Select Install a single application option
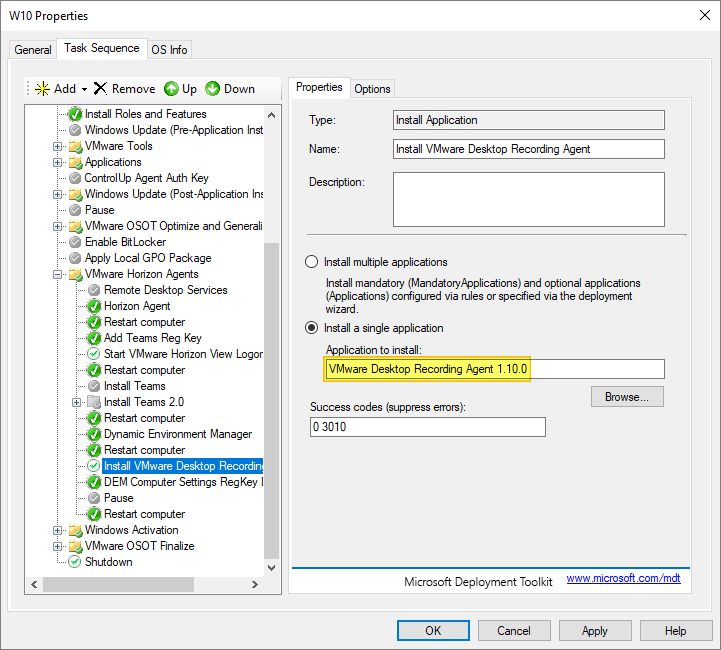Viewport: 721px width, 650px height. (x=311, y=328)
